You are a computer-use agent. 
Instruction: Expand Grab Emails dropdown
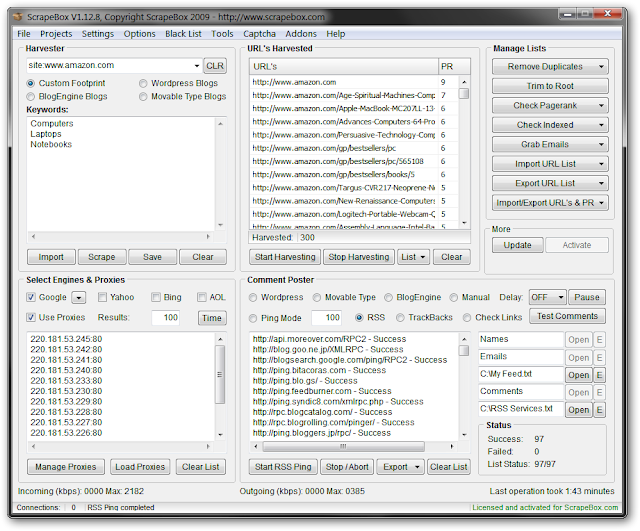(x=601, y=144)
